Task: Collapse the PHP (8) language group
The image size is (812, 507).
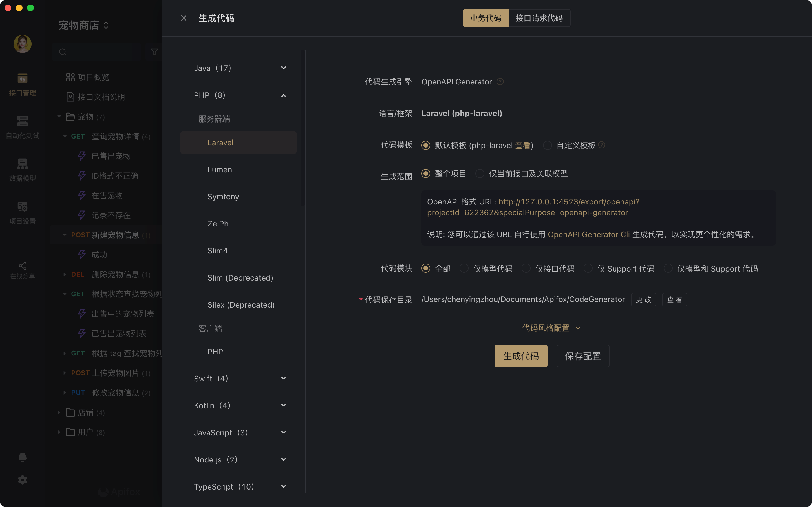Action: click(284, 95)
